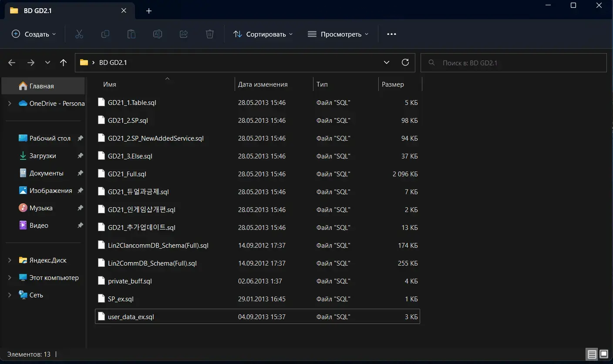Click the Рабочий стол desktop icon
The height and width of the screenshot is (364, 613).
pos(23,138)
